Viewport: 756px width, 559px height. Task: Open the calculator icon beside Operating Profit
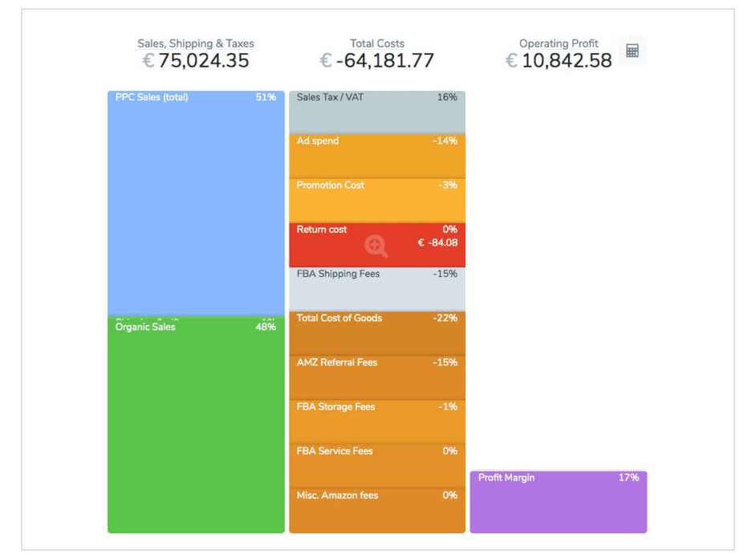pyautogui.click(x=632, y=51)
